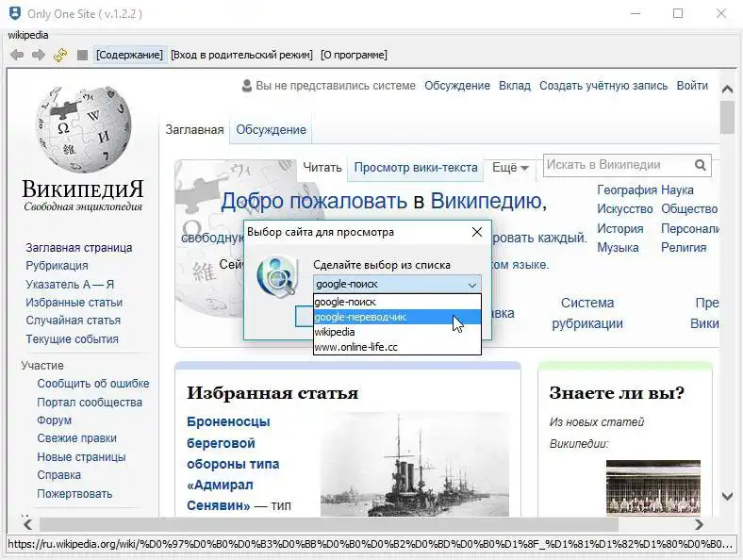Open Новые страницы
This screenshot has height=560, width=743.
click(x=81, y=457)
